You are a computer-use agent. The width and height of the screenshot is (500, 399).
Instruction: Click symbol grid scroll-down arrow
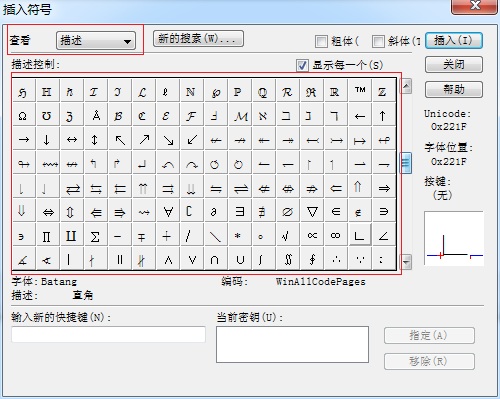(406, 262)
